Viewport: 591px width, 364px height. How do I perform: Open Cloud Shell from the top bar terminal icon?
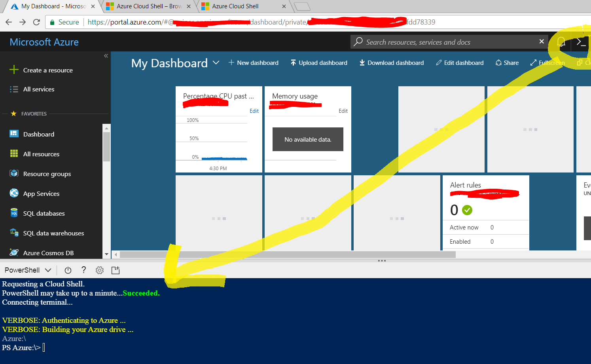(x=580, y=42)
